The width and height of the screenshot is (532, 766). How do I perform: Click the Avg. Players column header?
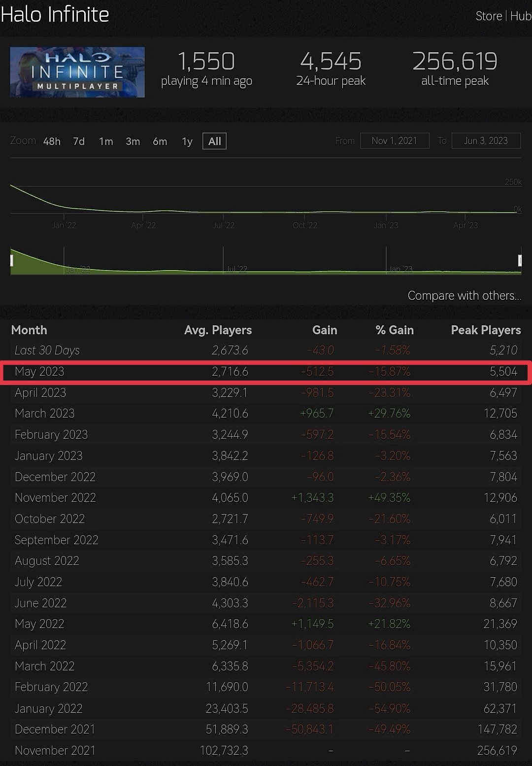tap(218, 330)
